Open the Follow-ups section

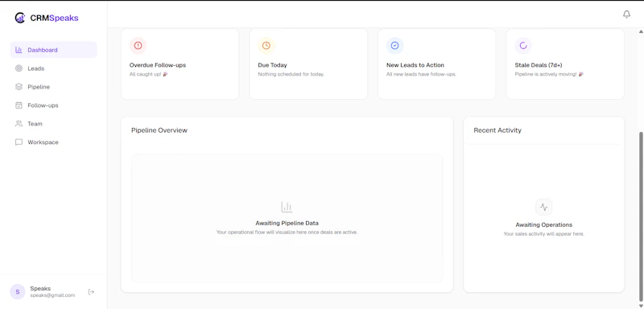53,105
